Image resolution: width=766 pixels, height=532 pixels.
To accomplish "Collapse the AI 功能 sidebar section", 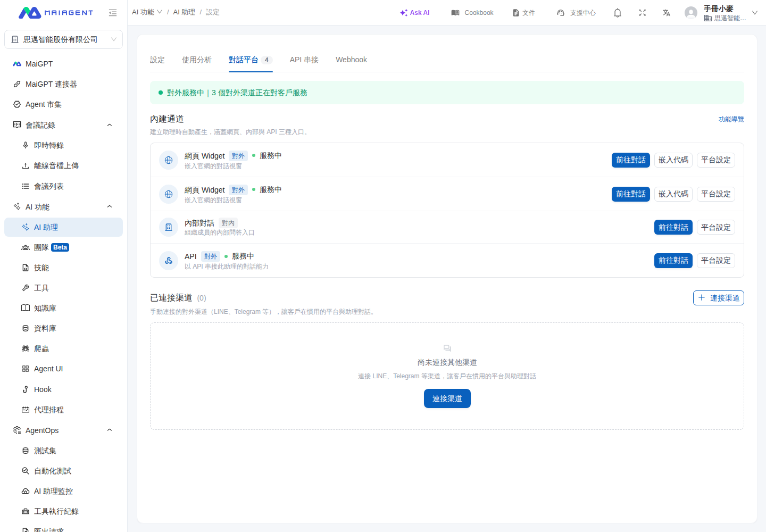I will pyautogui.click(x=110, y=206).
